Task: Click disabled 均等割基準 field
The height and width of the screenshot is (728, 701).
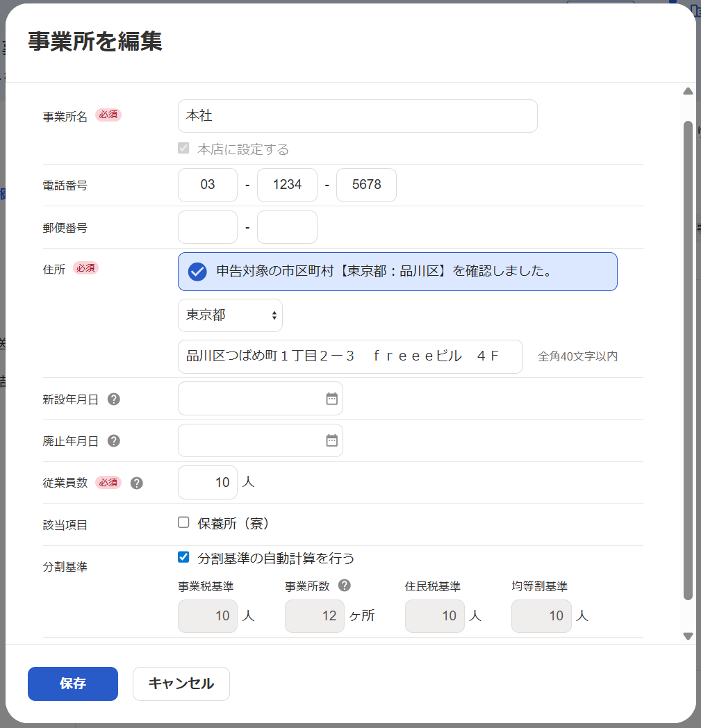Action: [x=541, y=616]
